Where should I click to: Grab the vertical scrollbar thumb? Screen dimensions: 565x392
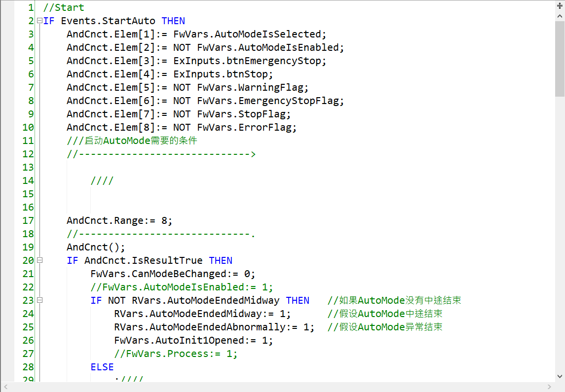[x=560, y=59]
